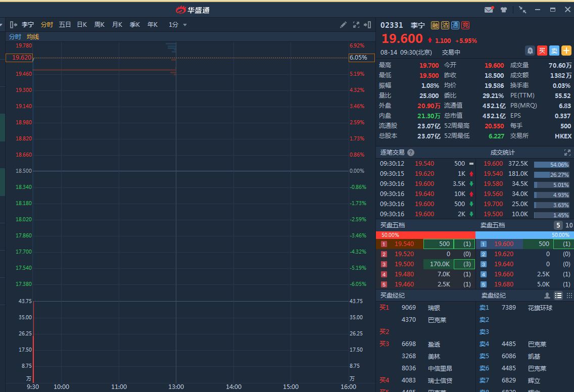574x392 pixels.
Task: Click the 华盛通 app logo
Action: tap(193, 10)
